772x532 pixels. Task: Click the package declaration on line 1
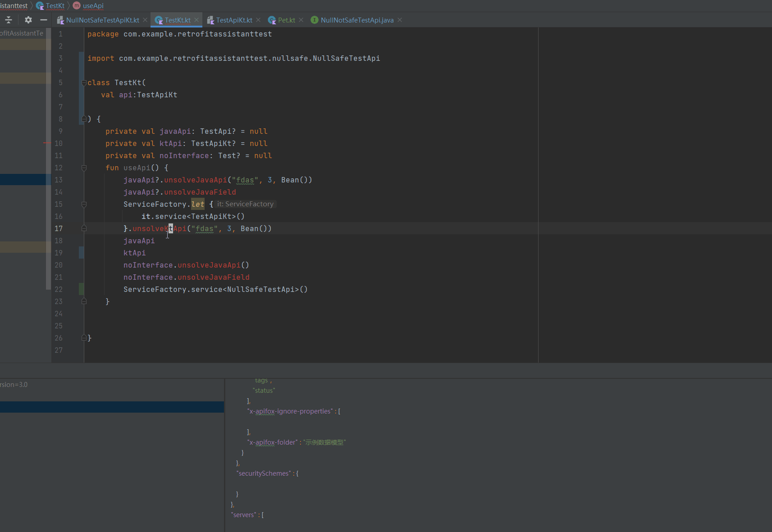(179, 34)
